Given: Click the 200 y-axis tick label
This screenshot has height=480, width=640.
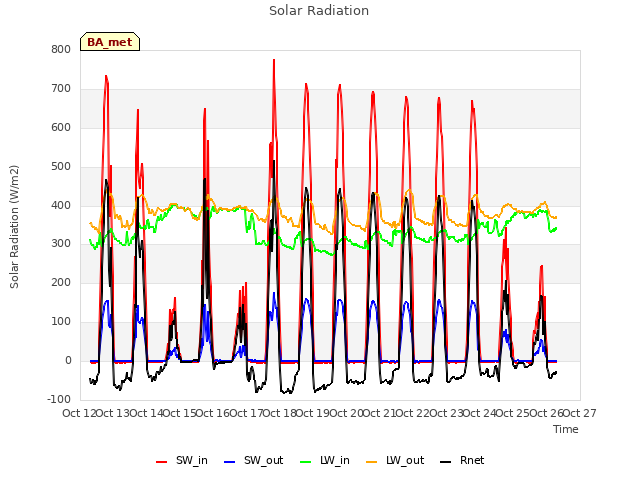Looking at the screenshot, I should 61,282.
